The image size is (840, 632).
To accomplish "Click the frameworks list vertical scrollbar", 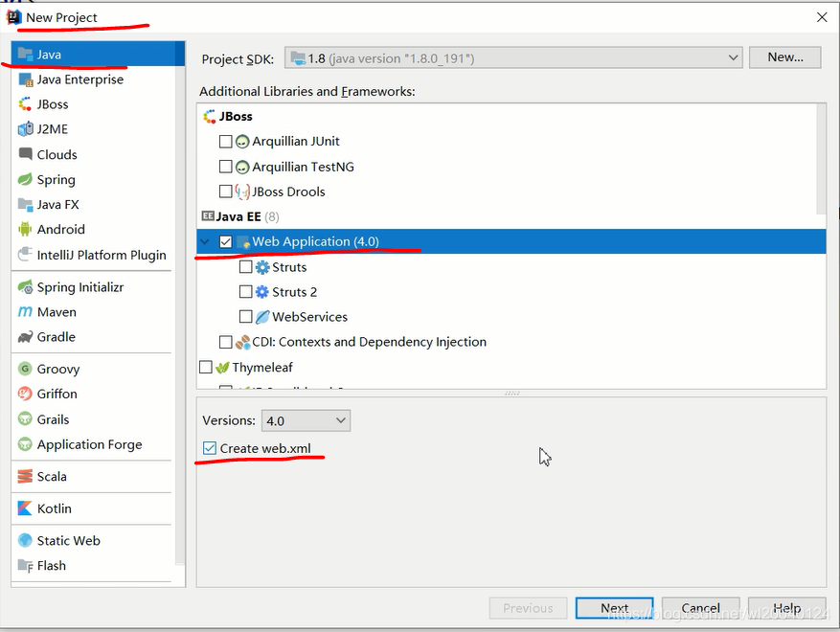I will [821, 159].
